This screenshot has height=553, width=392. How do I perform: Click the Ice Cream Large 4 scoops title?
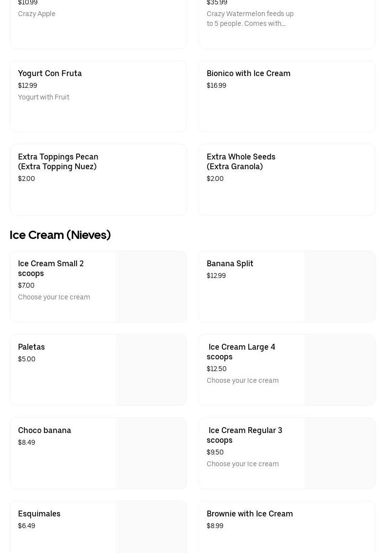[x=241, y=352]
